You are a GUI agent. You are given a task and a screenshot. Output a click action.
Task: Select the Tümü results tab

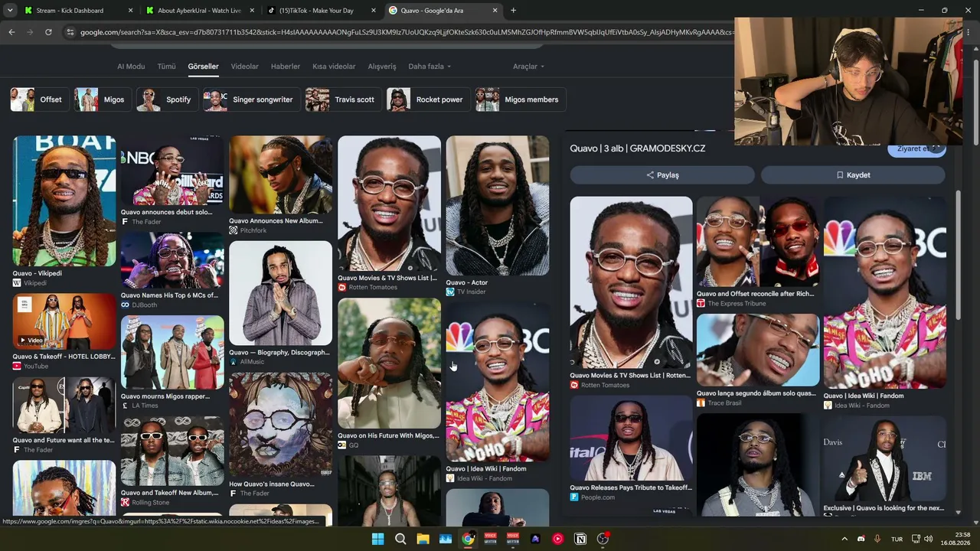click(166, 67)
